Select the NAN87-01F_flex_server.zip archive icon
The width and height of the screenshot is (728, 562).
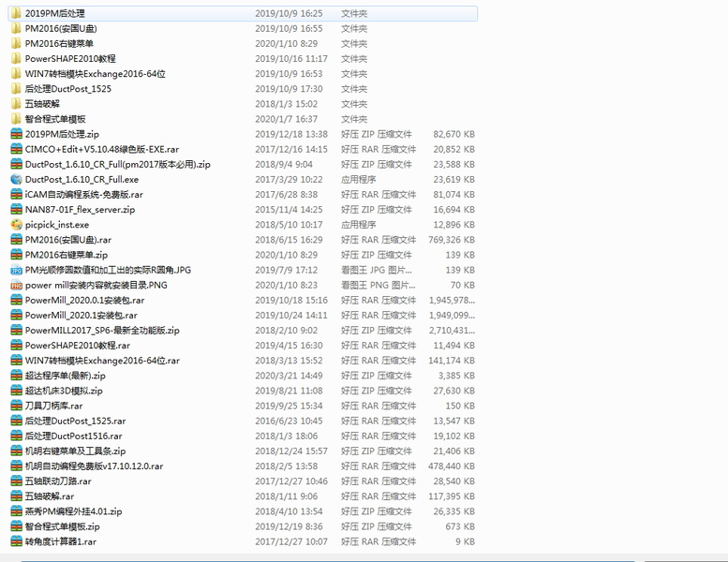click(16, 209)
